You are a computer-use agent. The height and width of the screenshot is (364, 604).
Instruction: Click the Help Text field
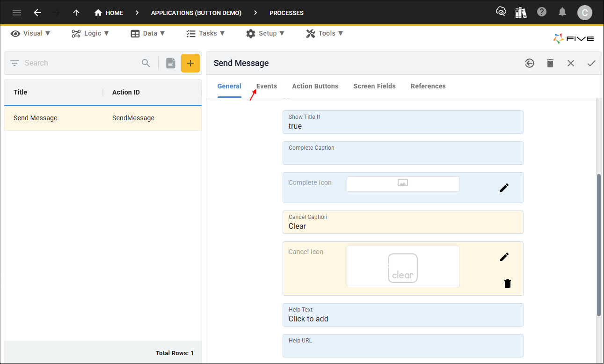click(403, 315)
